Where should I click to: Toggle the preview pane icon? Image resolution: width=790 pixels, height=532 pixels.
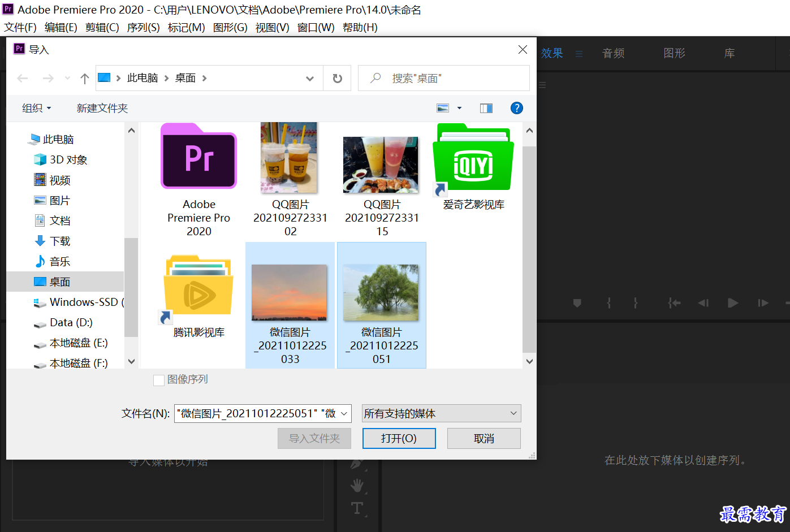(486, 108)
